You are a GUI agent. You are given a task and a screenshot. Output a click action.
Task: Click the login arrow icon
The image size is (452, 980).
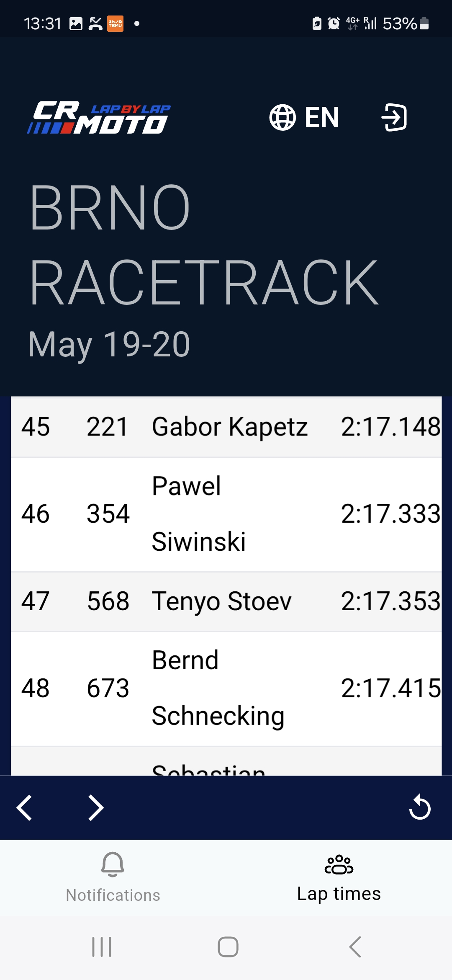[x=394, y=117]
